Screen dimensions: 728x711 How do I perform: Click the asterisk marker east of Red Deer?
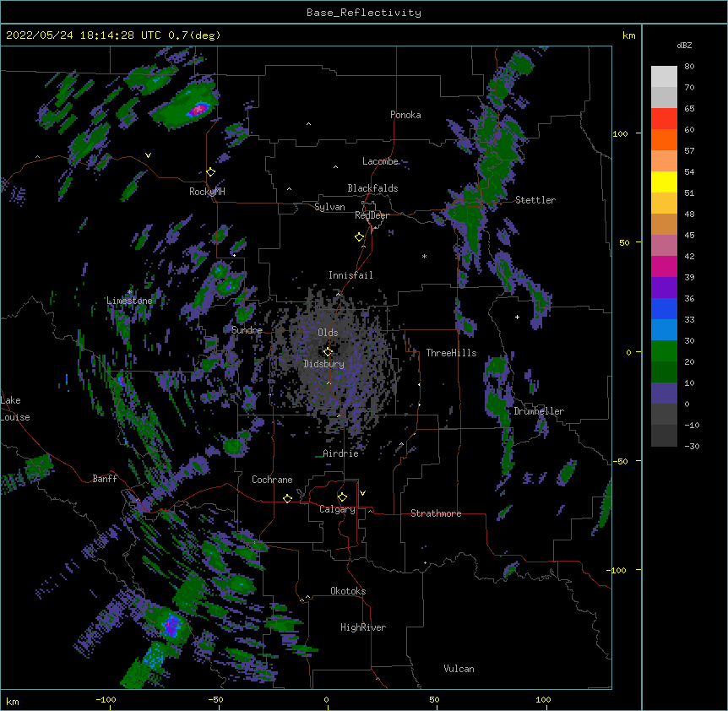coord(424,256)
